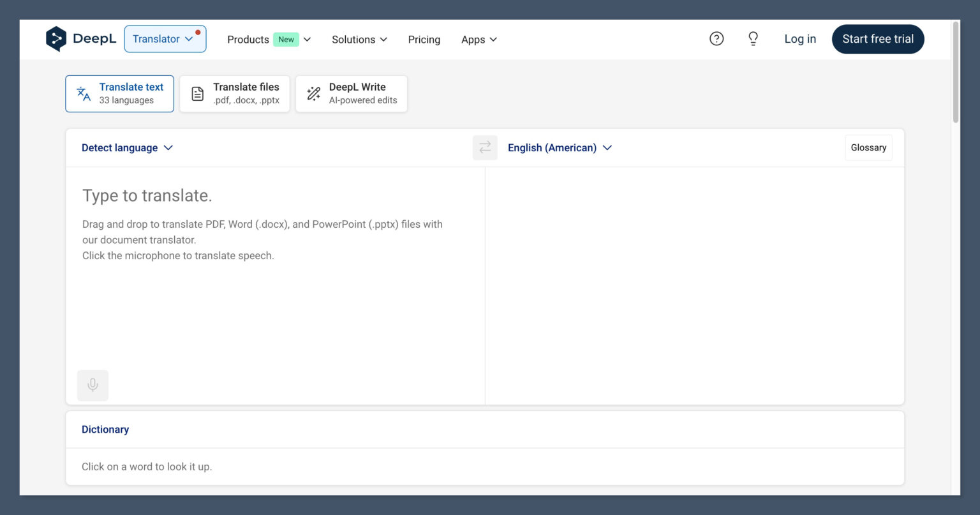The image size is (980, 515).
Task: Expand the Products menu
Action: pos(269,40)
